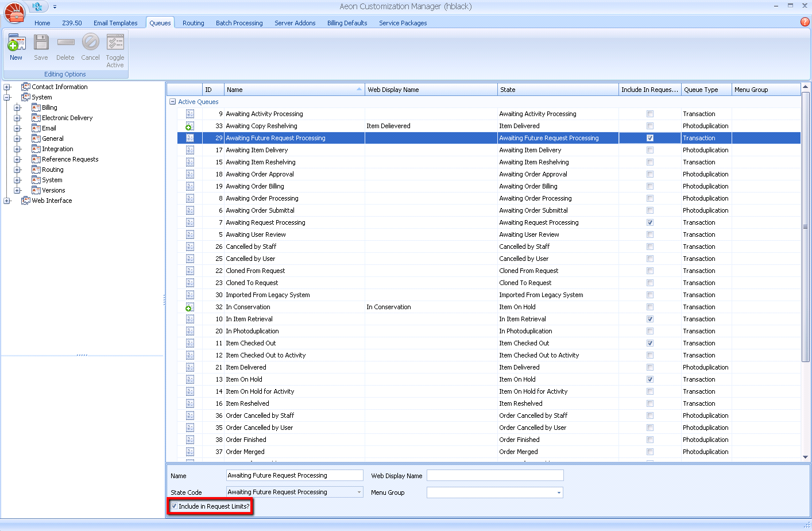
Task: Click inside the Web Display Name field
Action: pyautogui.click(x=495, y=475)
